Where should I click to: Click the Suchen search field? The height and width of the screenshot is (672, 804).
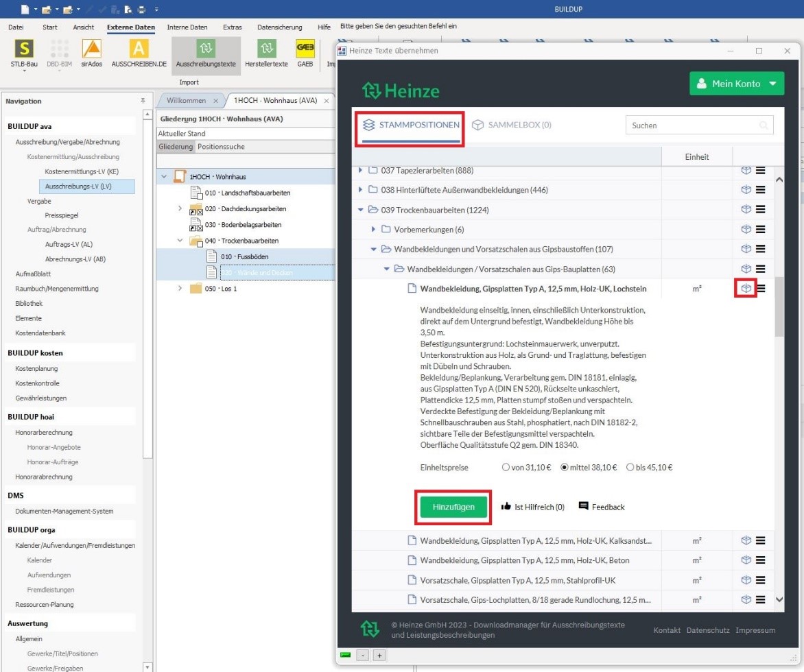click(x=699, y=125)
